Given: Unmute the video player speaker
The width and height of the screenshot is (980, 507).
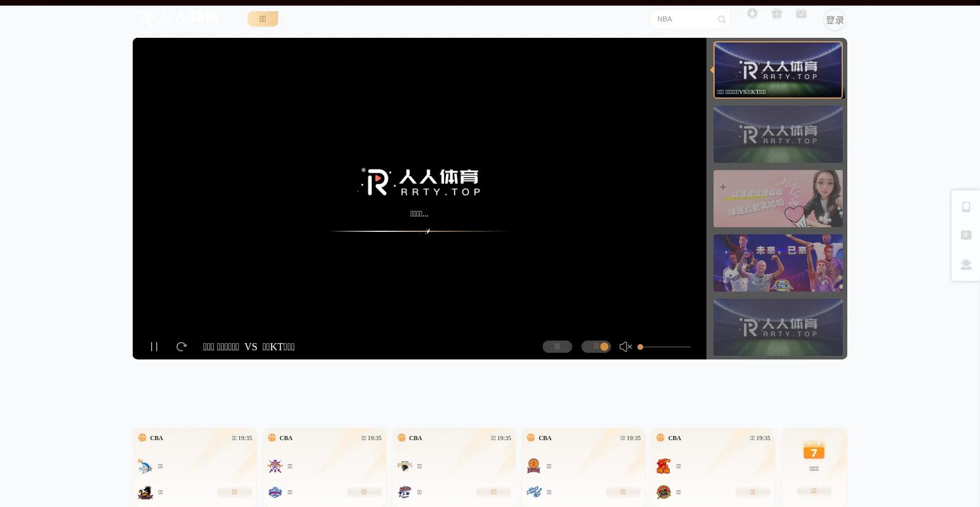Looking at the screenshot, I should (625, 347).
